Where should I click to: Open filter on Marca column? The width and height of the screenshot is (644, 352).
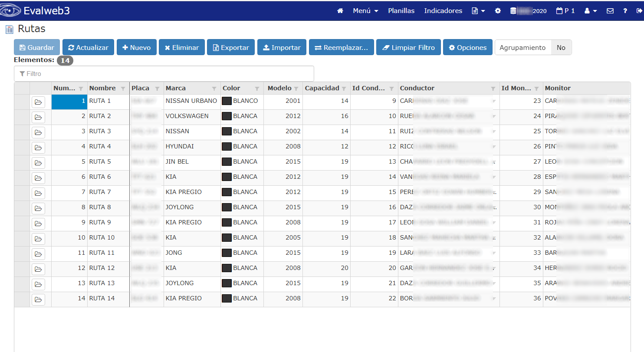[214, 89]
